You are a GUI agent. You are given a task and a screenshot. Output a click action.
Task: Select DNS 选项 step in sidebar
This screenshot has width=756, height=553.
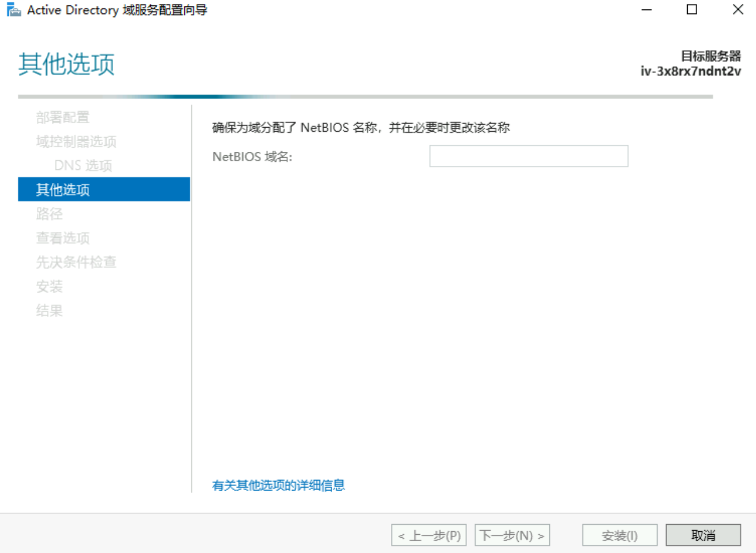pos(83,166)
